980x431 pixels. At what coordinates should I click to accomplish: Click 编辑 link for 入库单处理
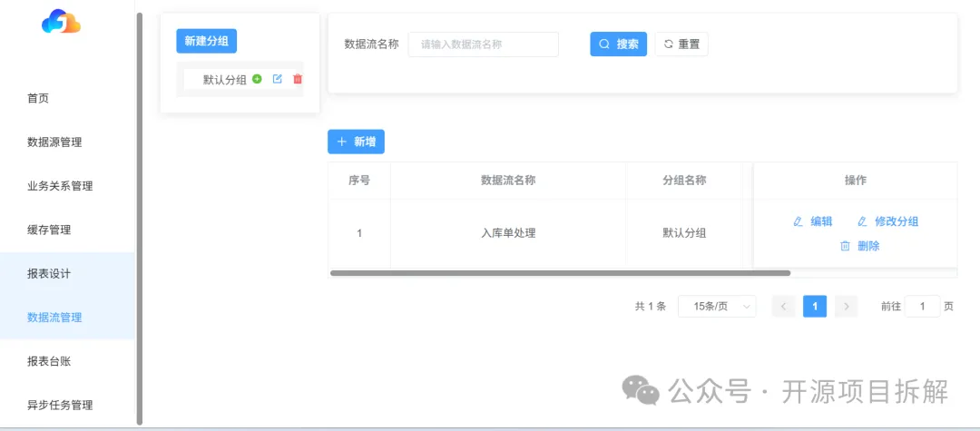(x=812, y=221)
